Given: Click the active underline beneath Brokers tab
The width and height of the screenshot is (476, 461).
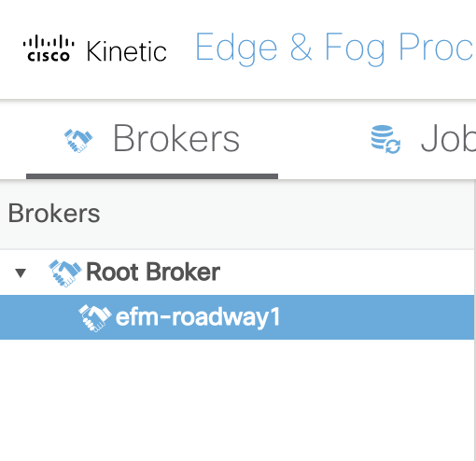Looking at the screenshot, I should (152, 176).
